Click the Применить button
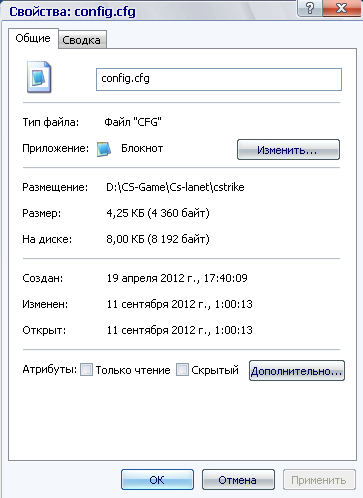Image resolution: width=363 pixels, height=498 pixels. point(319,480)
